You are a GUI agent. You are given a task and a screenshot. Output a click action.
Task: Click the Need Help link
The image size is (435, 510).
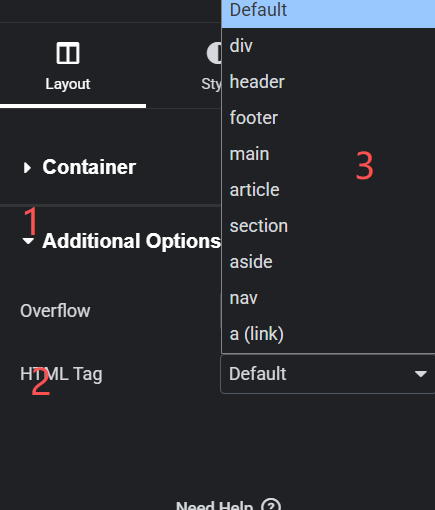(x=214, y=506)
